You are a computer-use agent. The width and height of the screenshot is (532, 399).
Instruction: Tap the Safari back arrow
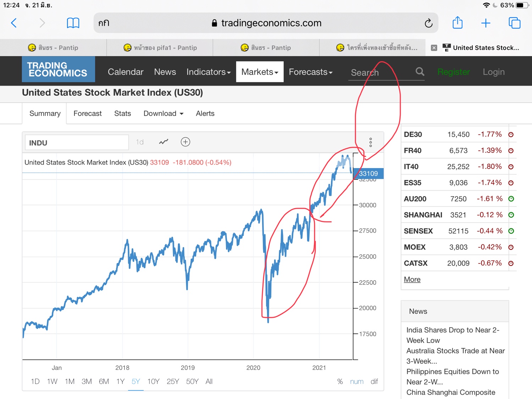click(14, 23)
